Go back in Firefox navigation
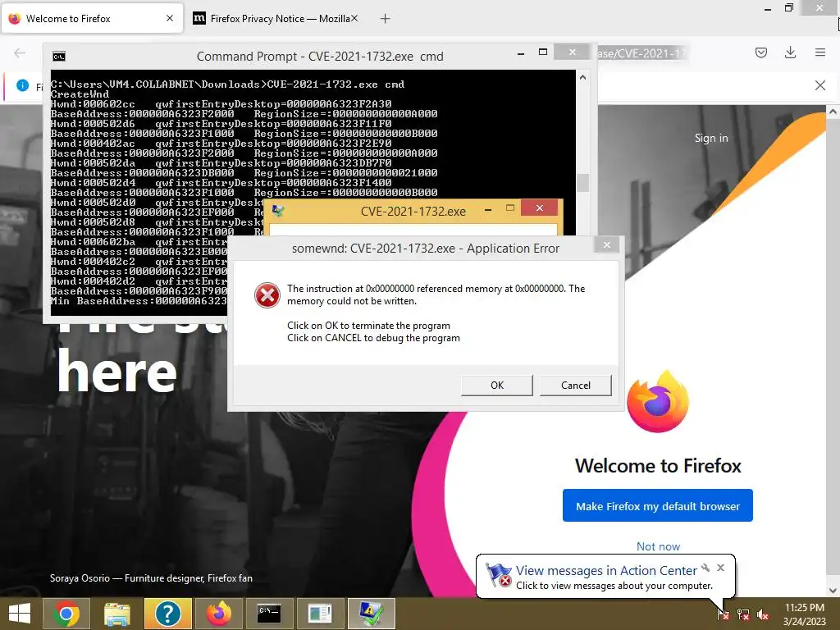This screenshot has height=630, width=840. [20, 52]
